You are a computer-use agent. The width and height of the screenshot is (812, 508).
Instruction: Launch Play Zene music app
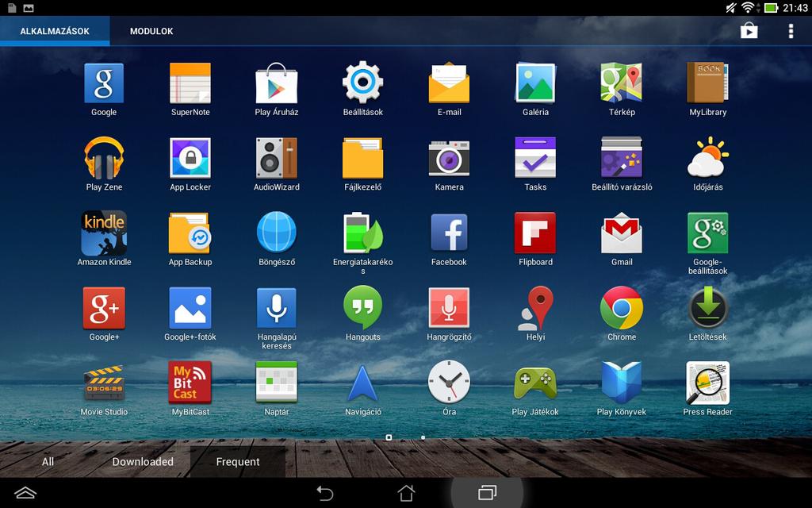[x=104, y=158]
